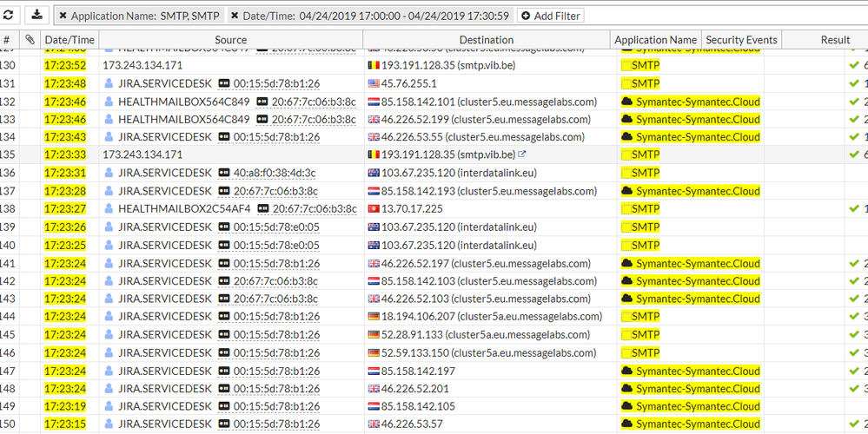The image size is (868, 434).
Task: Click the Security Events column header
Action: (x=741, y=40)
